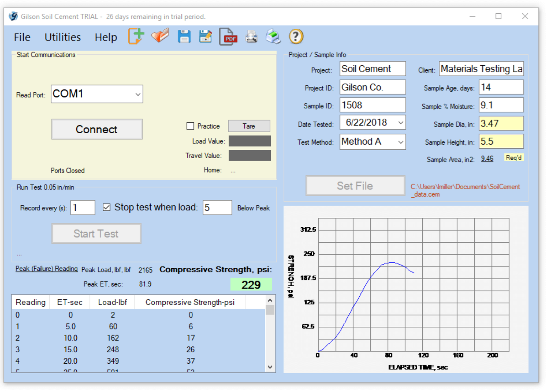The image size is (551, 392).
Task: Click the readings table scroll down arrow
Action: point(270,367)
